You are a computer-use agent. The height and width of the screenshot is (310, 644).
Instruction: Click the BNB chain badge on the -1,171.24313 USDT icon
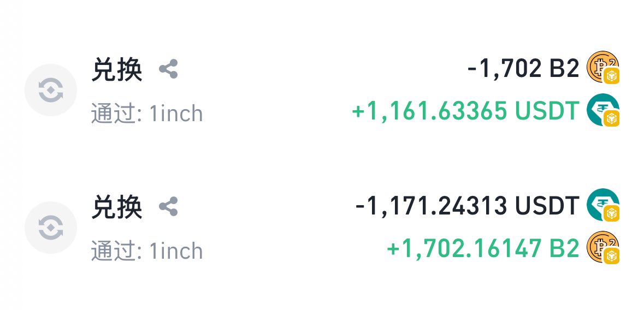coord(611,213)
